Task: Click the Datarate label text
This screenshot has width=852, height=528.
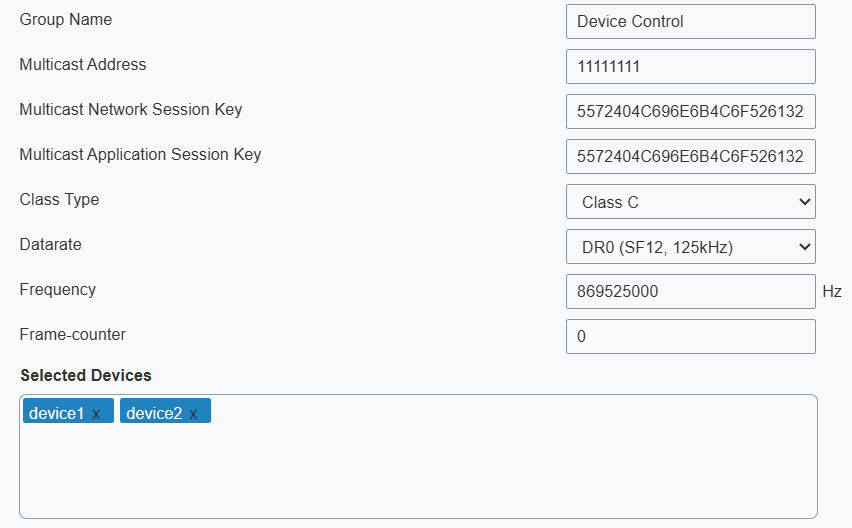Action: [x=51, y=244]
